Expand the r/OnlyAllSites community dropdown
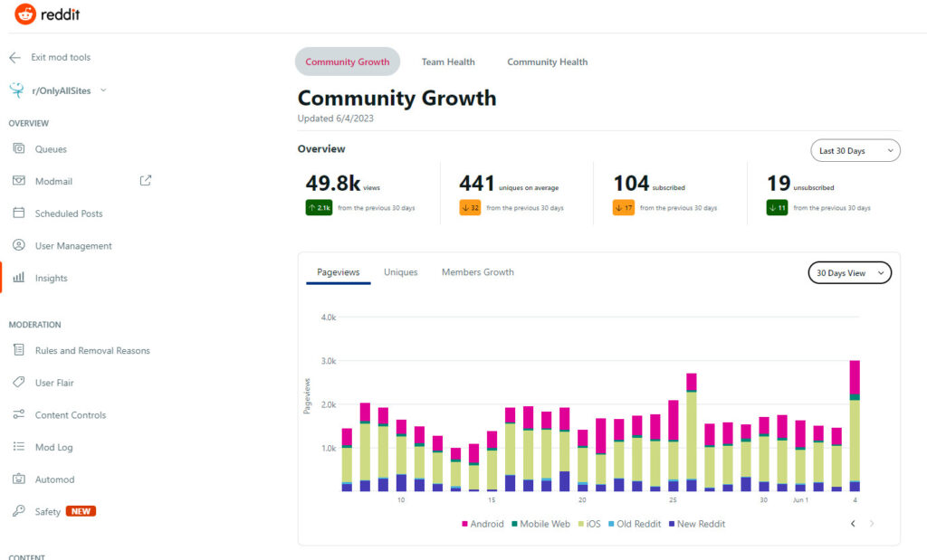This screenshot has height=560, width=927. [x=103, y=90]
